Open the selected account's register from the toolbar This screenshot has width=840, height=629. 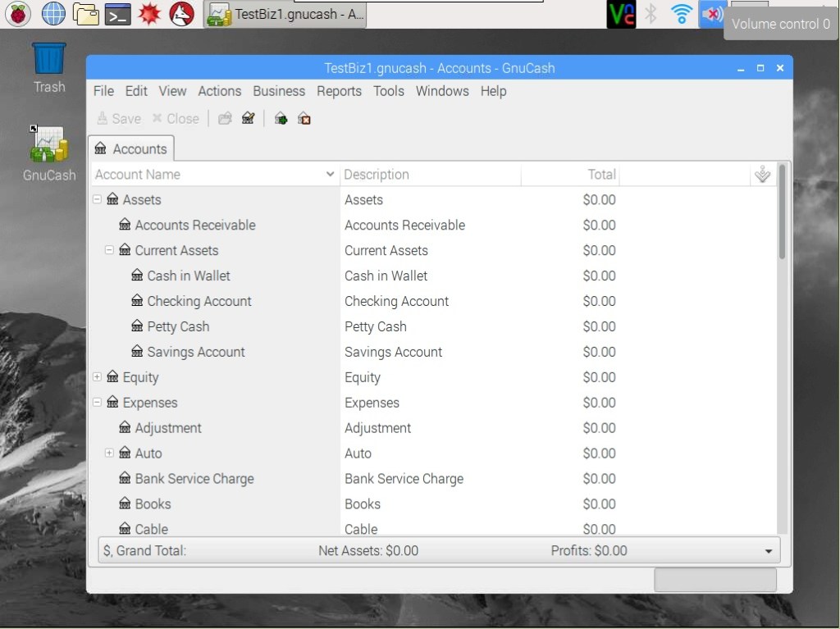[226, 118]
